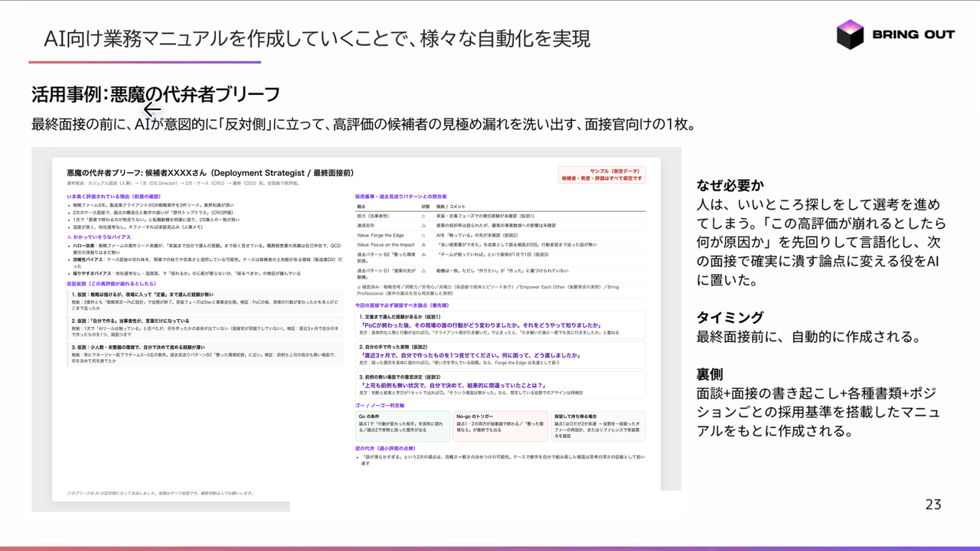Click the かかっていそうなバイアス section heading
980x551 pixels.
point(104,237)
